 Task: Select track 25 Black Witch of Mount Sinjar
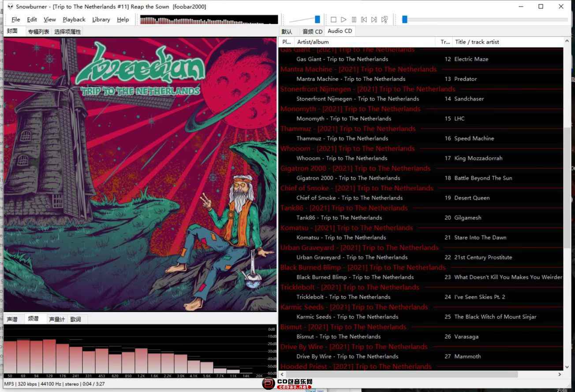pos(421,317)
